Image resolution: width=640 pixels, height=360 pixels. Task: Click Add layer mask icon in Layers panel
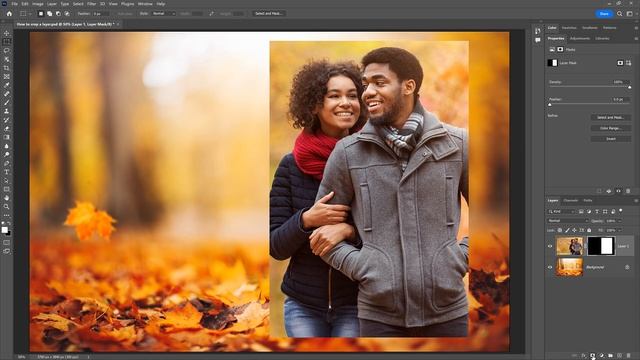pyautogui.click(x=592, y=356)
